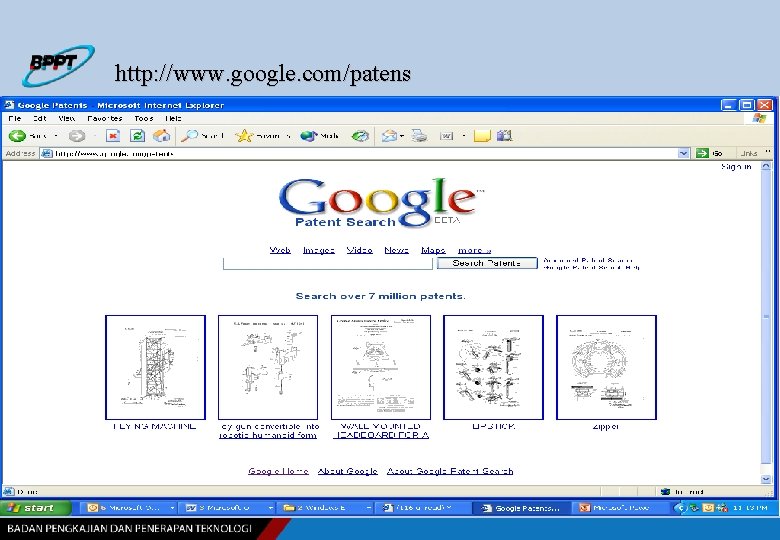Open the Google Patent Search Help link

[x=591, y=268]
